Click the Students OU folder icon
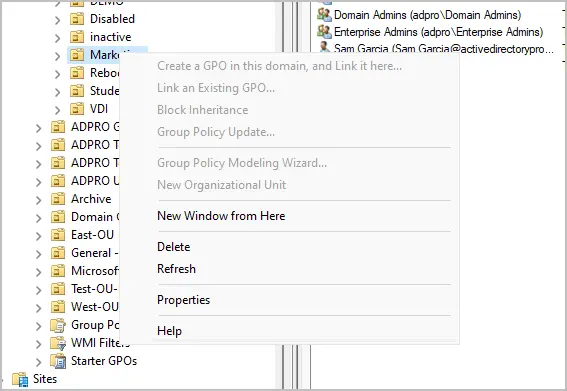The width and height of the screenshot is (567, 391). 77,91
